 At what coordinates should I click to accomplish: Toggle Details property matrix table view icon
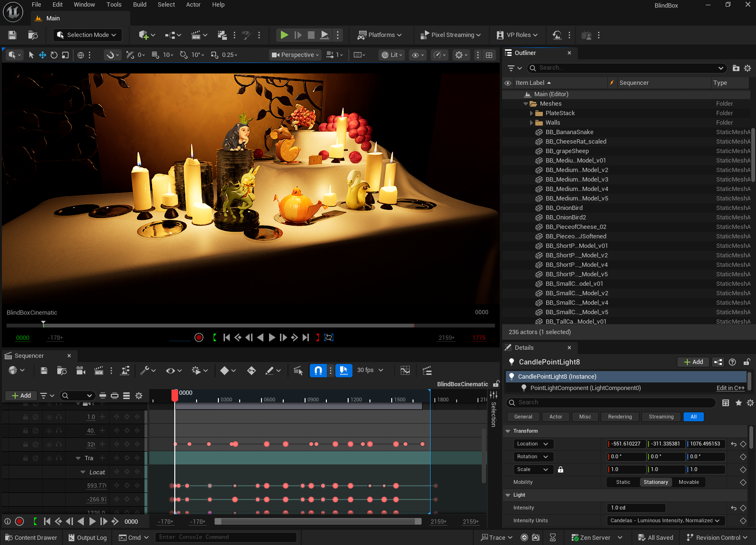(726, 403)
